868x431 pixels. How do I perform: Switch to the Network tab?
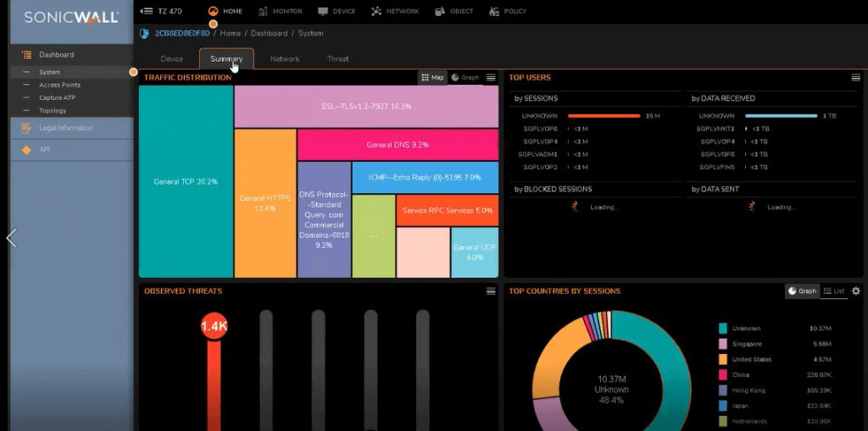coord(285,58)
